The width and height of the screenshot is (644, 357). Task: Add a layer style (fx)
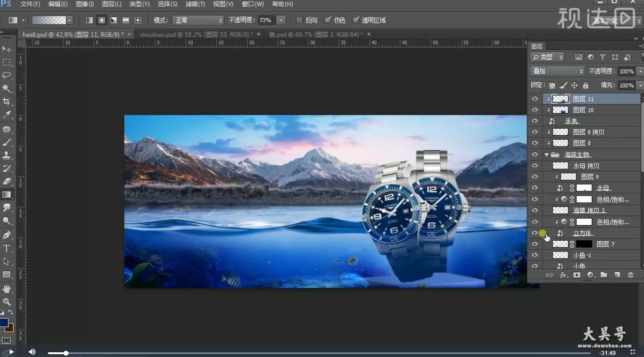click(563, 275)
